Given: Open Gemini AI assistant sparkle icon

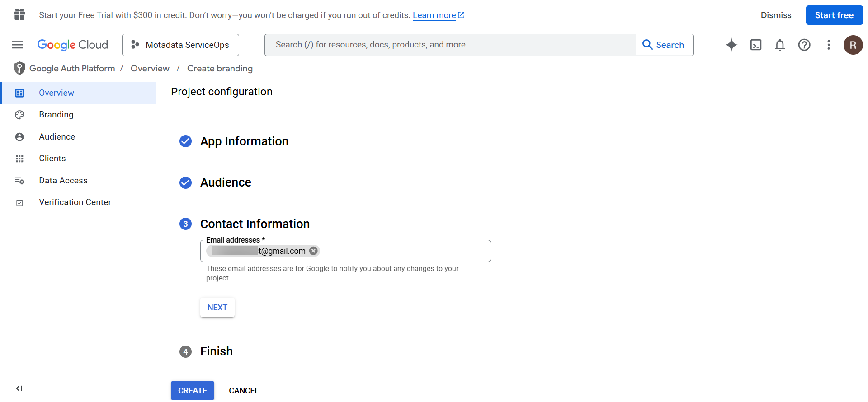Looking at the screenshot, I should 731,45.
